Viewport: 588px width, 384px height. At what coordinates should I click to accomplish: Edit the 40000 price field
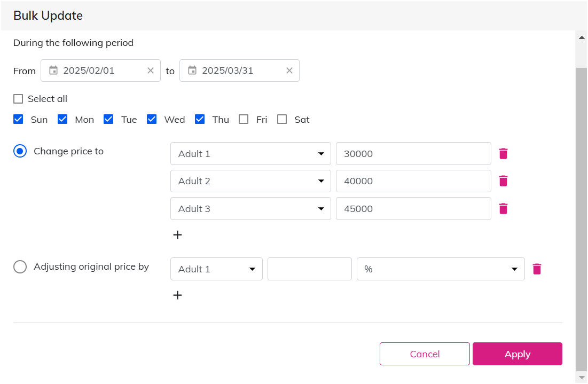click(x=413, y=181)
